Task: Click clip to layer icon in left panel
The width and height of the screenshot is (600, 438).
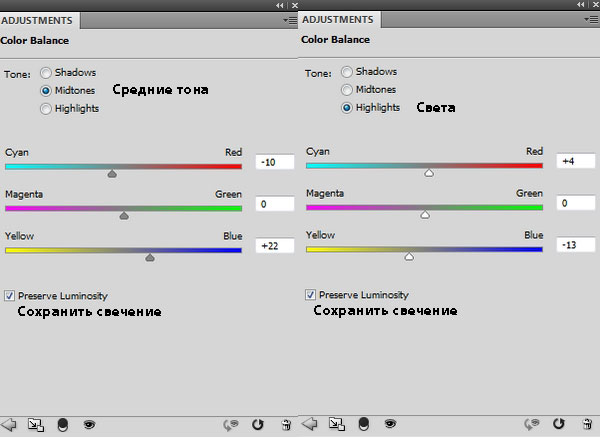Action: (63, 425)
